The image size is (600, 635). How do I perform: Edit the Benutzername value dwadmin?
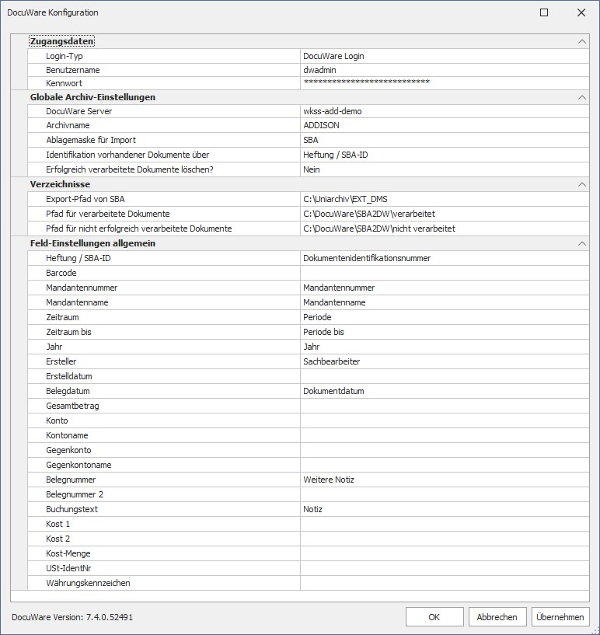[445, 70]
